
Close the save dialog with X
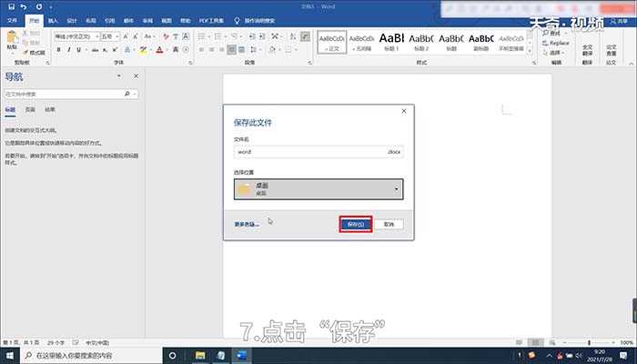coord(403,111)
